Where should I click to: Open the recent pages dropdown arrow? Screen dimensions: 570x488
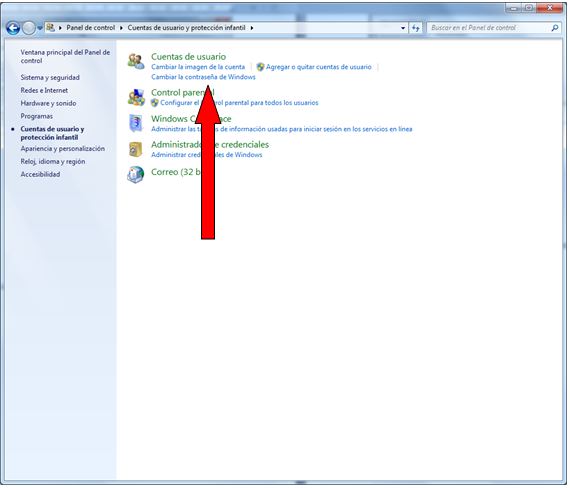tap(40, 28)
